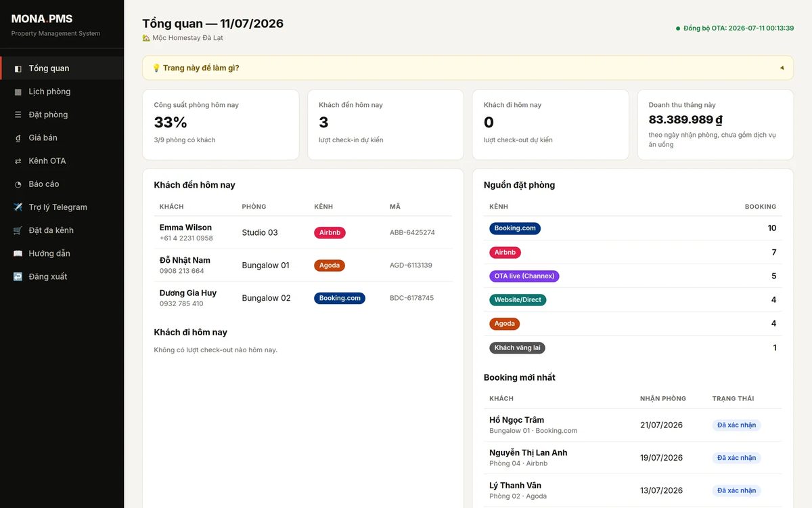Click the OTA live (Channex) source tag
This screenshot has width=812, height=508.
524,276
